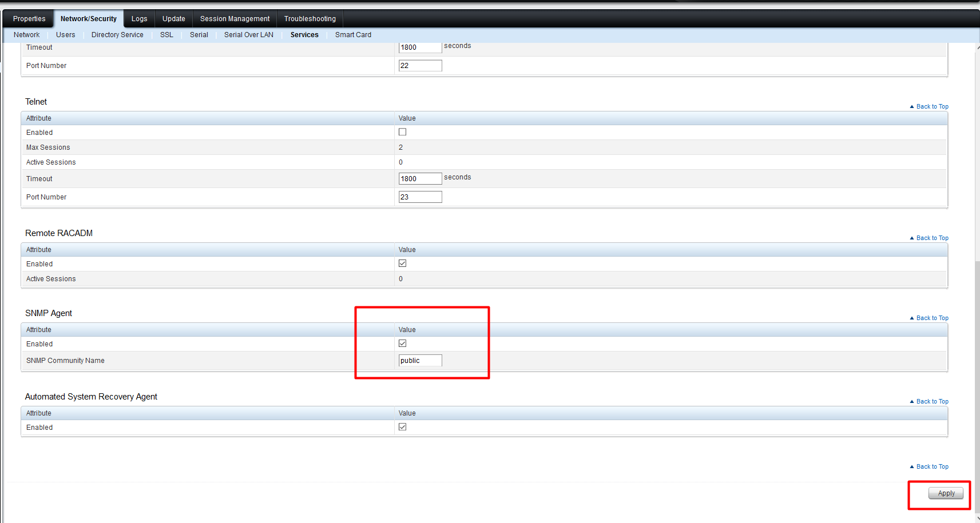Click the vertical scrollbar thumb
The width and height of the screenshot is (980, 523).
(x=977, y=386)
